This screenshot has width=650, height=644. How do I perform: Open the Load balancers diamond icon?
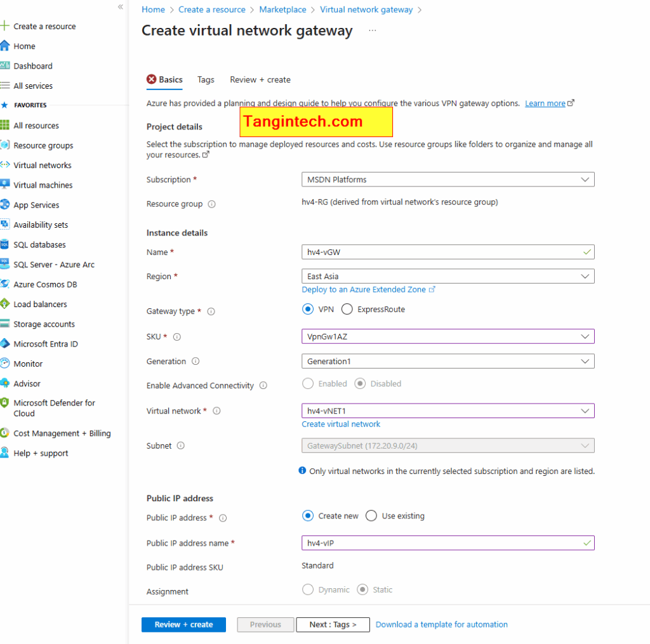pos(4,304)
